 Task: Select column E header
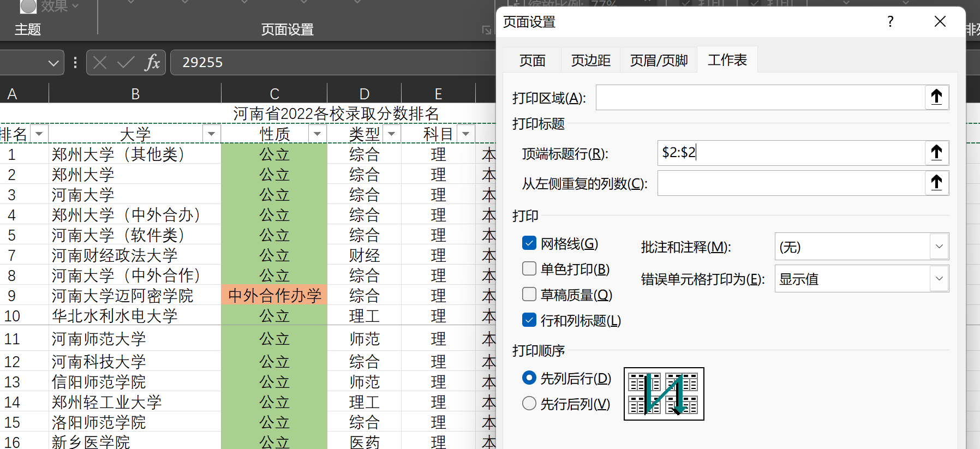438,93
